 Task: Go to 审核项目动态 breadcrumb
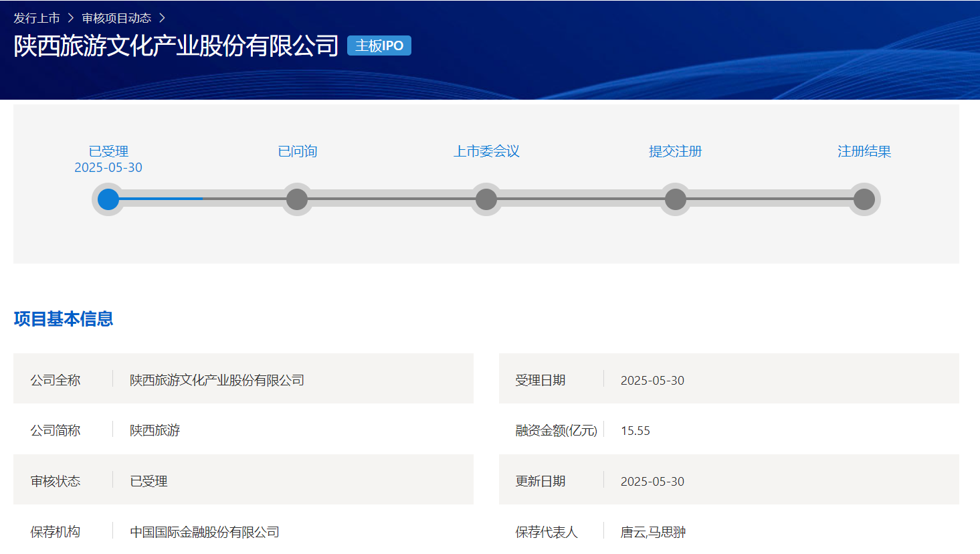click(x=116, y=18)
